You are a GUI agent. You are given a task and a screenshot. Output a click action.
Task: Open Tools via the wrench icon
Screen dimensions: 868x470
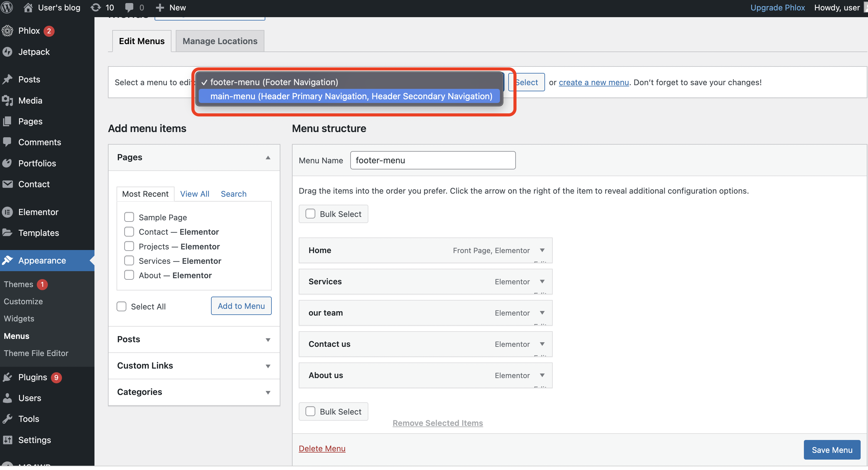pos(7,419)
